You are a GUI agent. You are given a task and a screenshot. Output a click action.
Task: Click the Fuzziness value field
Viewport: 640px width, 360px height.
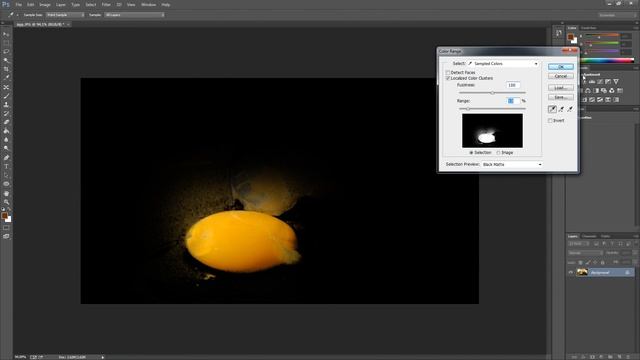(x=513, y=85)
